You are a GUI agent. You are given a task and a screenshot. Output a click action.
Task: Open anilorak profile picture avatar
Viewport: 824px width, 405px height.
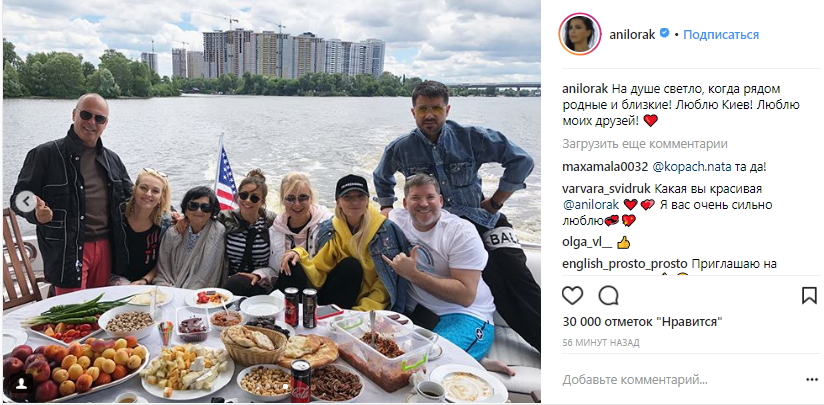point(580,34)
